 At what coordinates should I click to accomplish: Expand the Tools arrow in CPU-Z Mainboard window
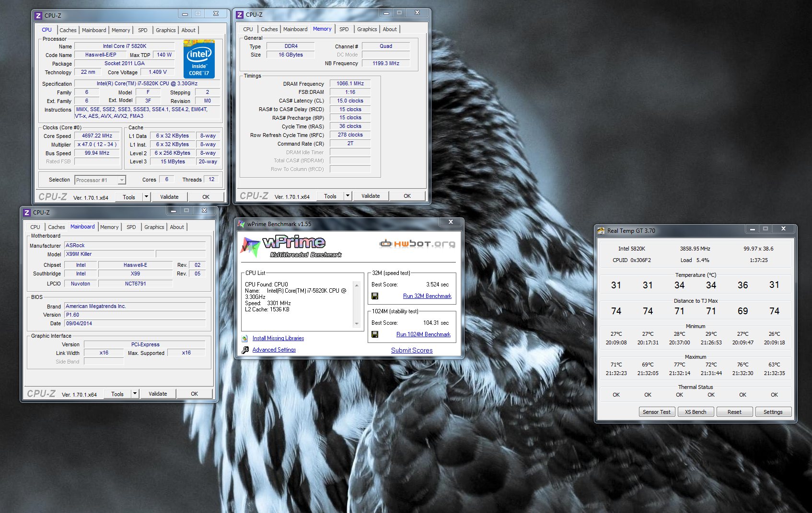(x=135, y=394)
